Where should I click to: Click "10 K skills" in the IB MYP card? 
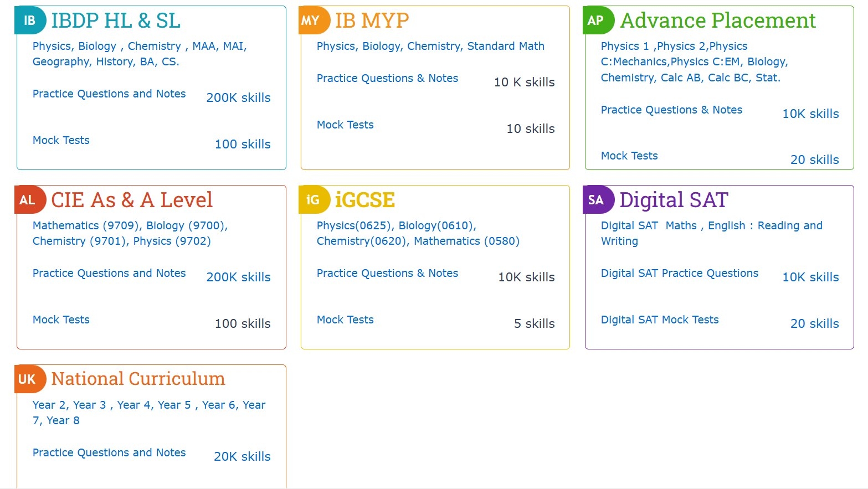[x=524, y=82]
